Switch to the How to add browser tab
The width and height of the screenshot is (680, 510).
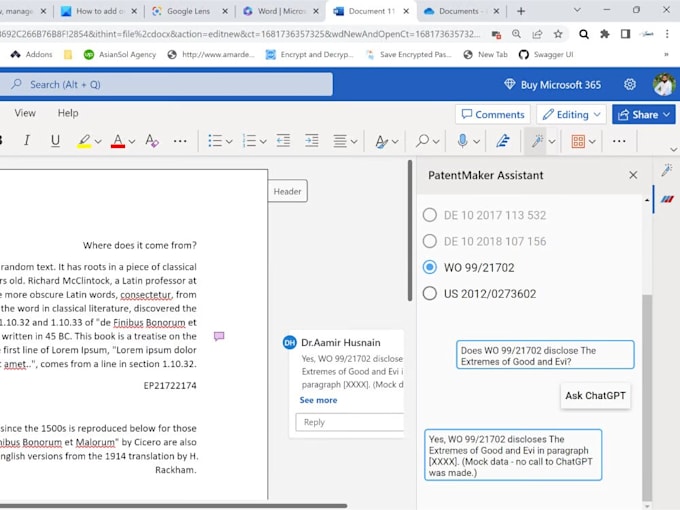98,11
